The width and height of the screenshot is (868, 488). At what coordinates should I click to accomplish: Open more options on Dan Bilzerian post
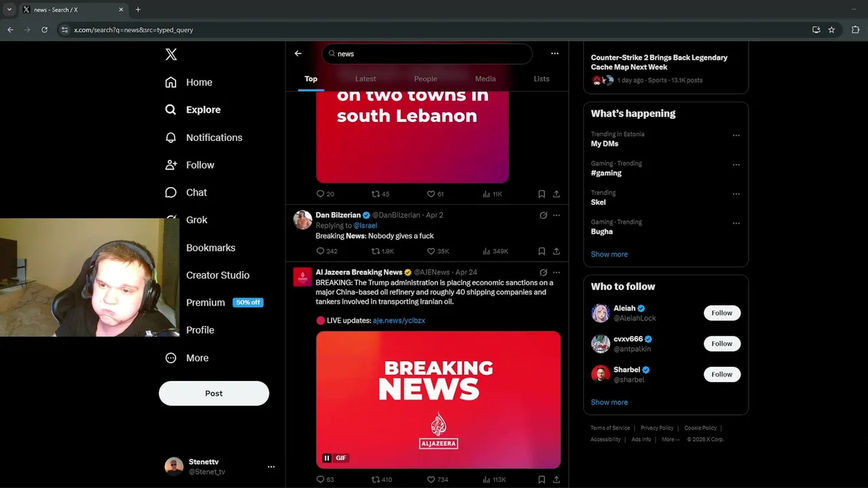(556, 216)
